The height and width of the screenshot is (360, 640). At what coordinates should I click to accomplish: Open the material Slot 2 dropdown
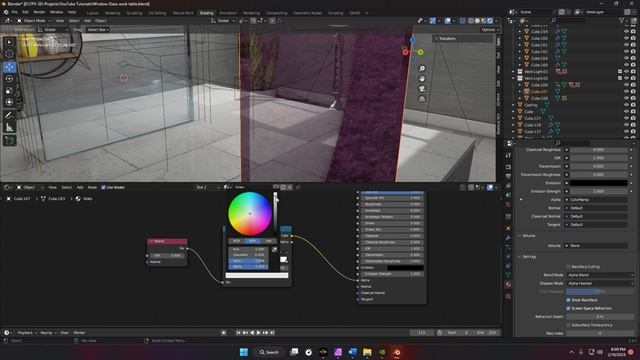pyautogui.click(x=208, y=187)
